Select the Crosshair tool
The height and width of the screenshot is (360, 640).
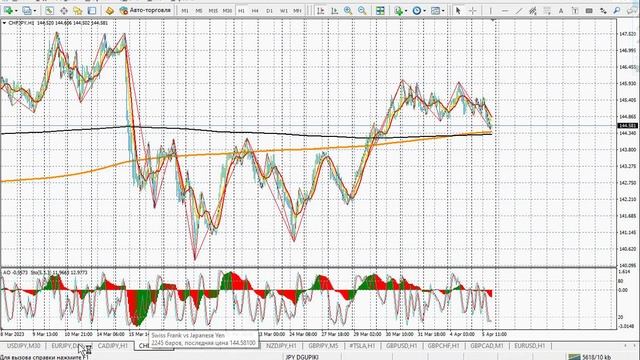click(473, 11)
